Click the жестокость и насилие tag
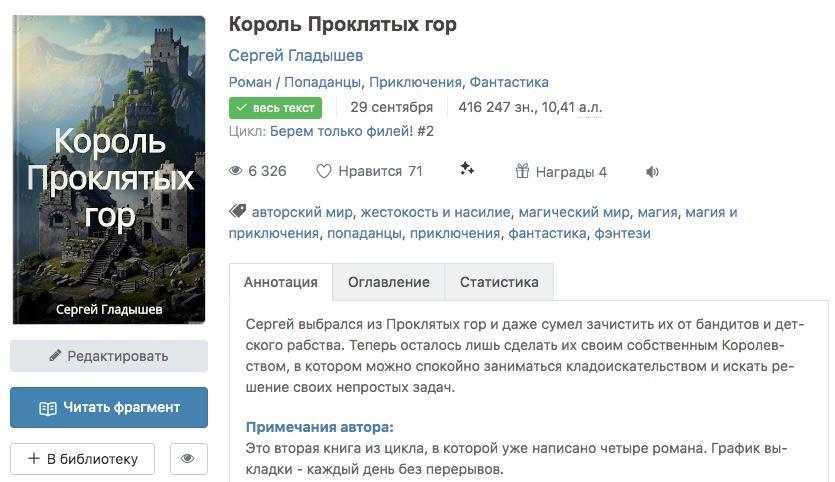Image resolution: width=835 pixels, height=482 pixels. 437,212
